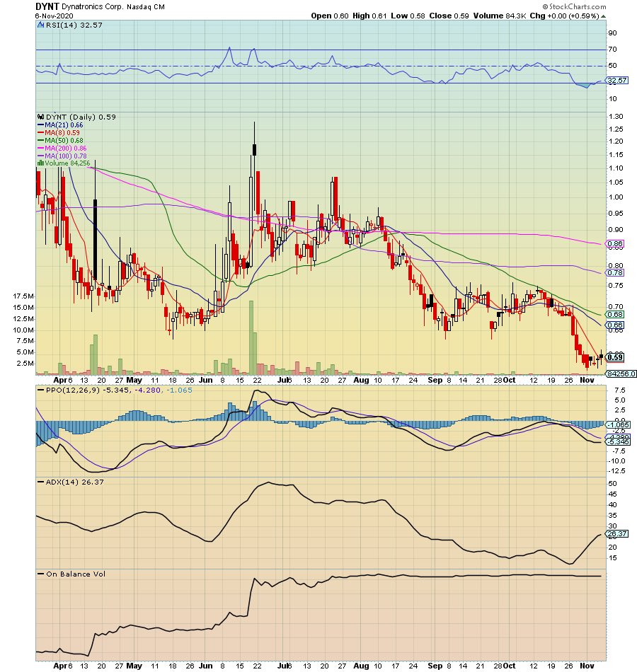Click the blue MA(21) legend line swatch

click(41, 125)
